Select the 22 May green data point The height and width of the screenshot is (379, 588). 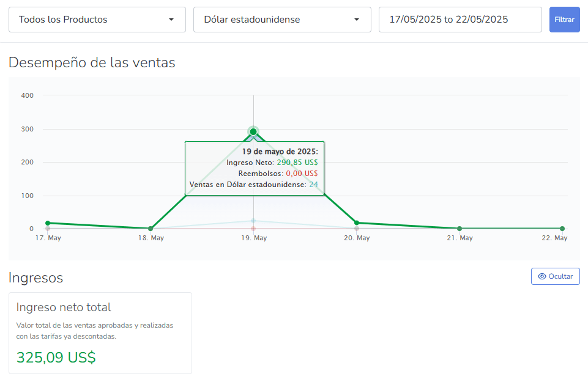tap(562, 229)
